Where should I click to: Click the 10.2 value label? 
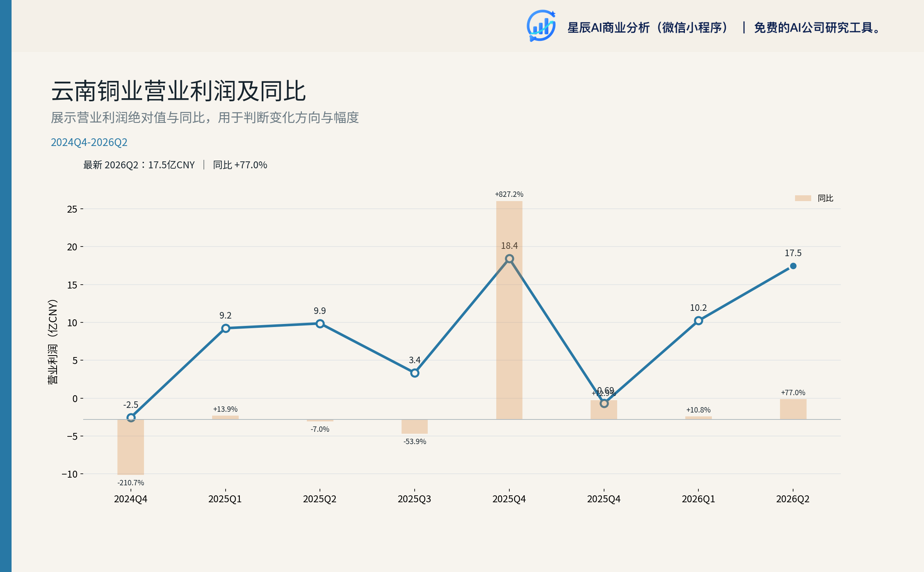[x=698, y=308]
